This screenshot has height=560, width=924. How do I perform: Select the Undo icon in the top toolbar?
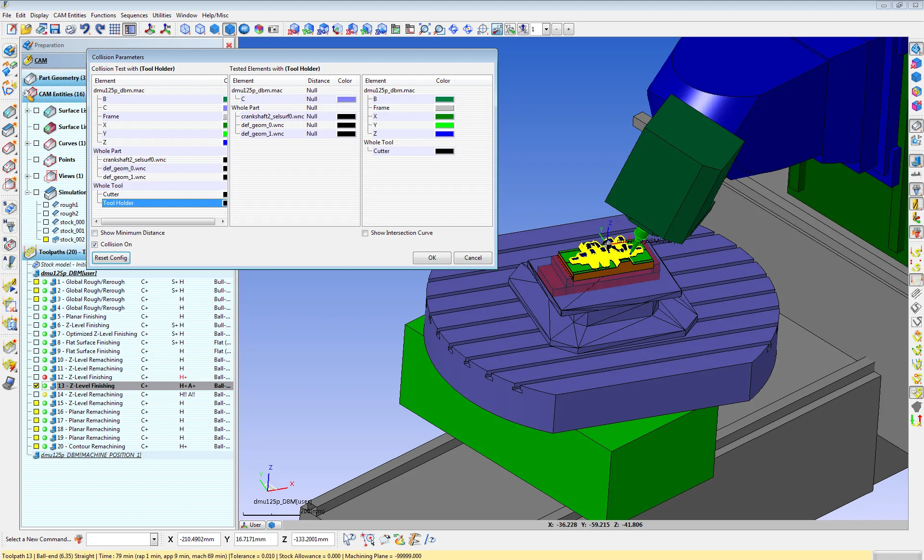[84, 29]
